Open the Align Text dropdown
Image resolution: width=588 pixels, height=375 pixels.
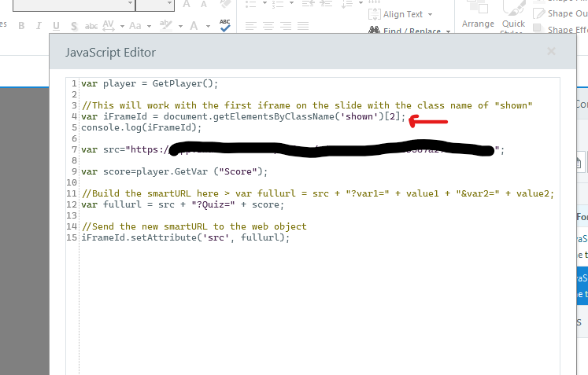pos(401,14)
